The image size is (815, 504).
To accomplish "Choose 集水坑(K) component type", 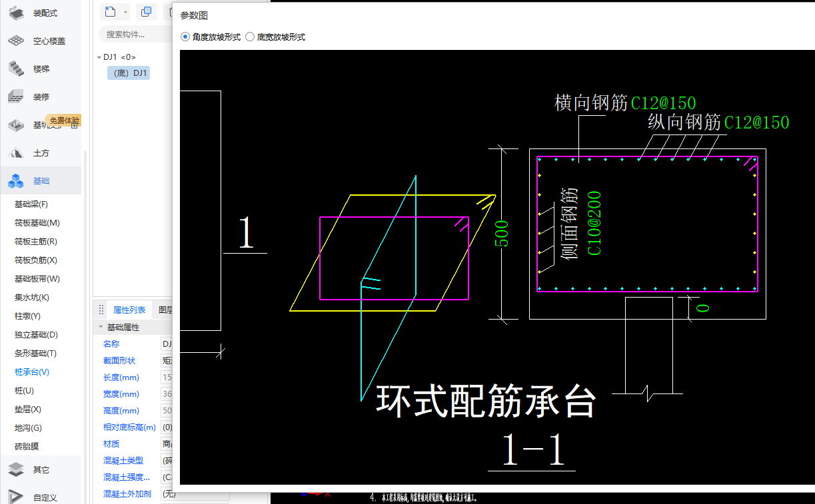I will click(32, 298).
